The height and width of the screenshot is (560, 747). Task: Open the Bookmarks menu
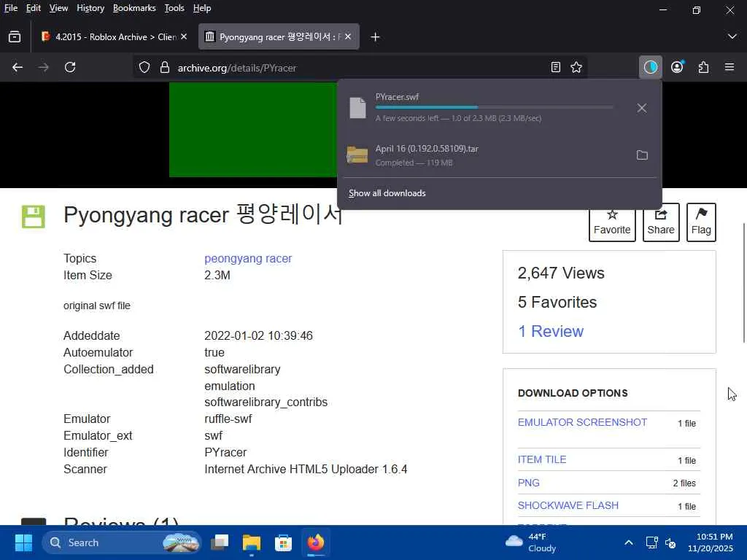pyautogui.click(x=134, y=8)
